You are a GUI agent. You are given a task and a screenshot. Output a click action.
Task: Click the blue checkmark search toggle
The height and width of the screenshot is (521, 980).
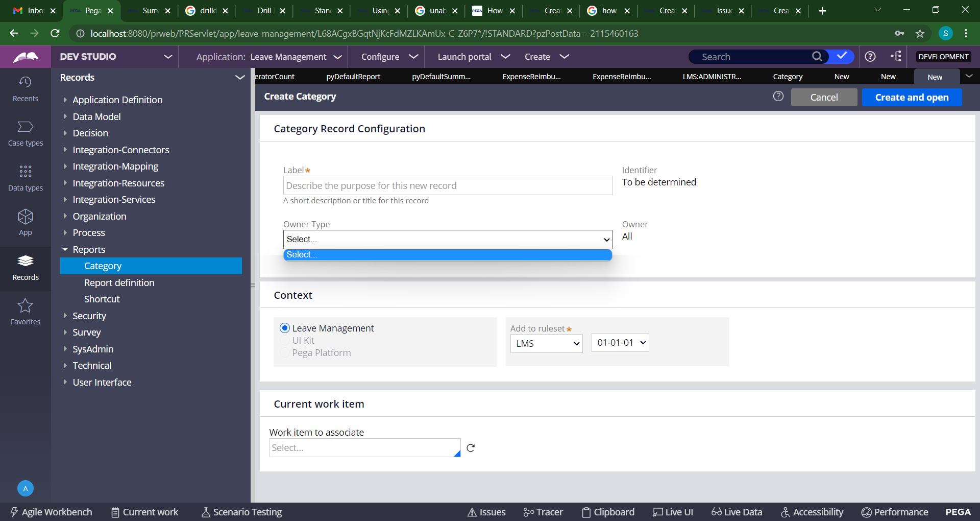pos(842,56)
